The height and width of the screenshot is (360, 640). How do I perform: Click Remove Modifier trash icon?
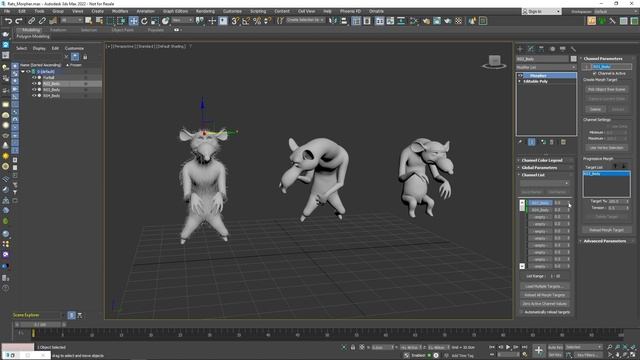coord(552,142)
